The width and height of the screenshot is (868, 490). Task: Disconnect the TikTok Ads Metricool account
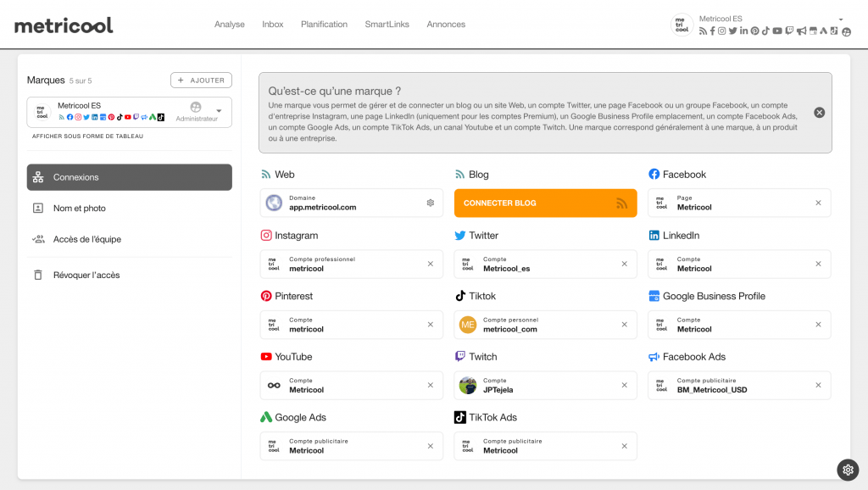[625, 446]
